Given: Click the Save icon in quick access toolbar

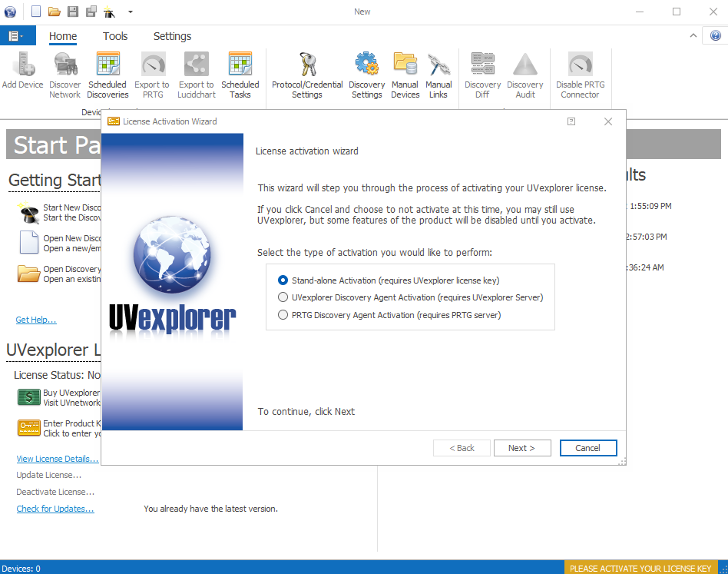Looking at the screenshot, I should 73,12.
